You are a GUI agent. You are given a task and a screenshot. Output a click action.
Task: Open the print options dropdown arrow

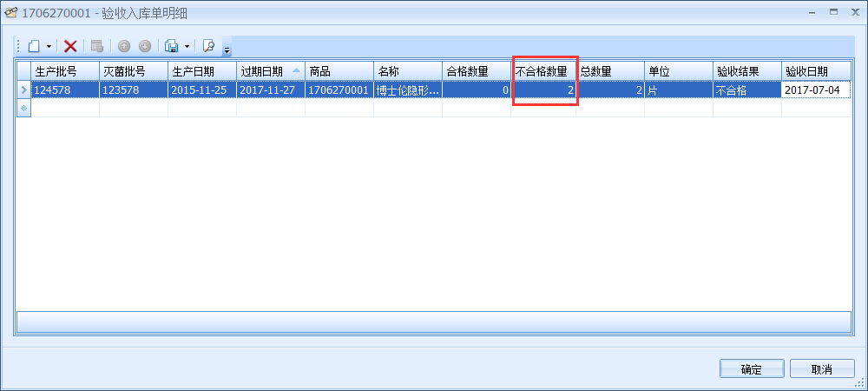click(187, 47)
